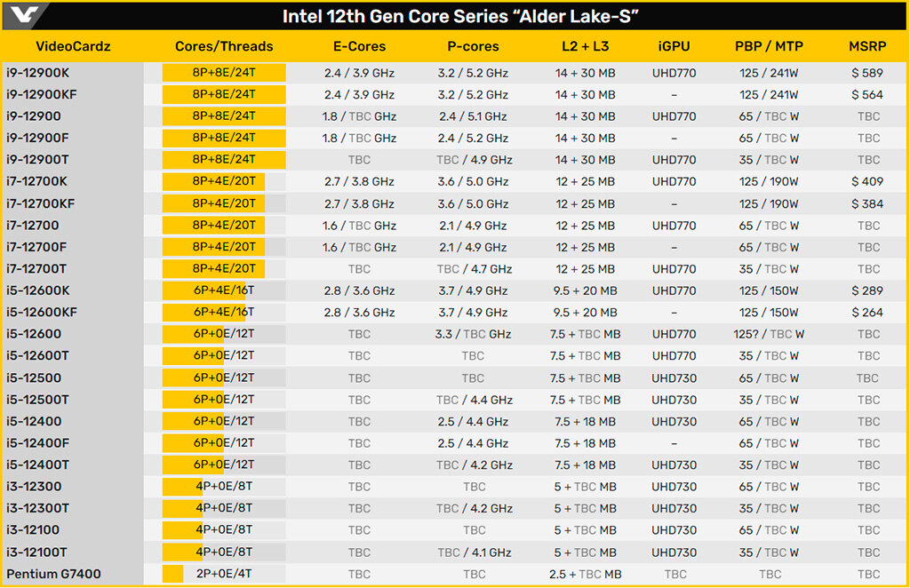This screenshot has width=910, height=588.
Task: Select the i7-12700 row name
Action: pyautogui.click(x=33, y=226)
